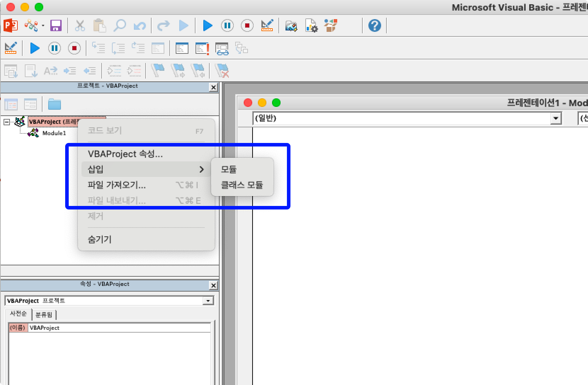Click the Redo arrow icon

click(163, 25)
